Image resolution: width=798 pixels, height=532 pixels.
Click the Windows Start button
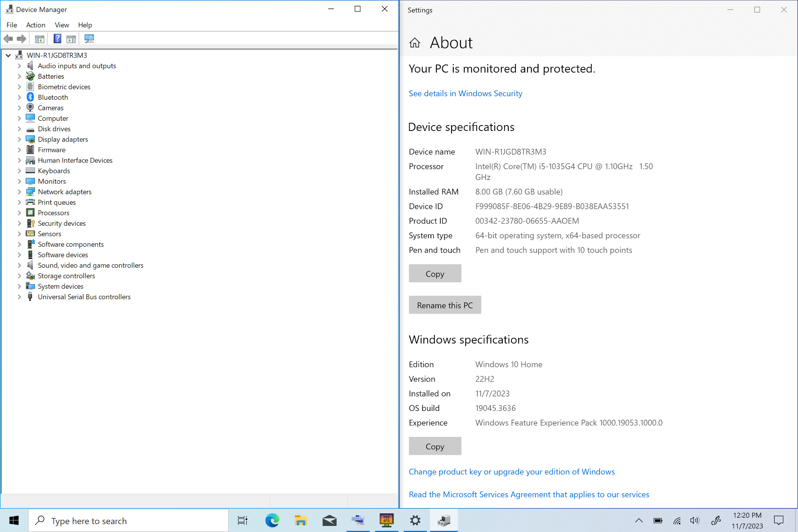pyautogui.click(x=14, y=521)
